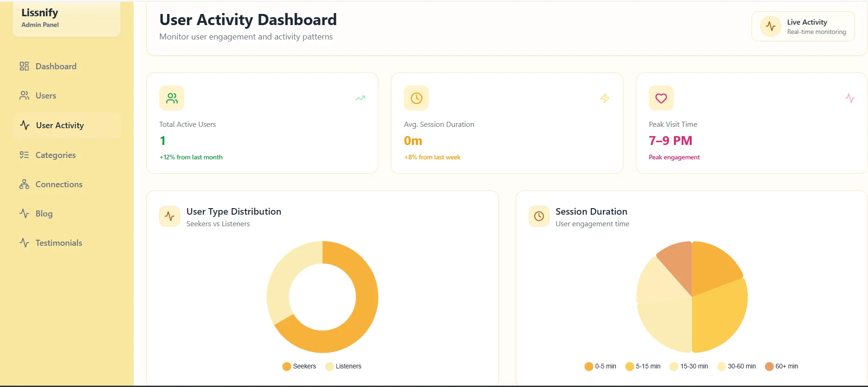Click the Dashboard grid icon in sidebar
Viewport: 868px width, 387px height.
[x=24, y=66]
